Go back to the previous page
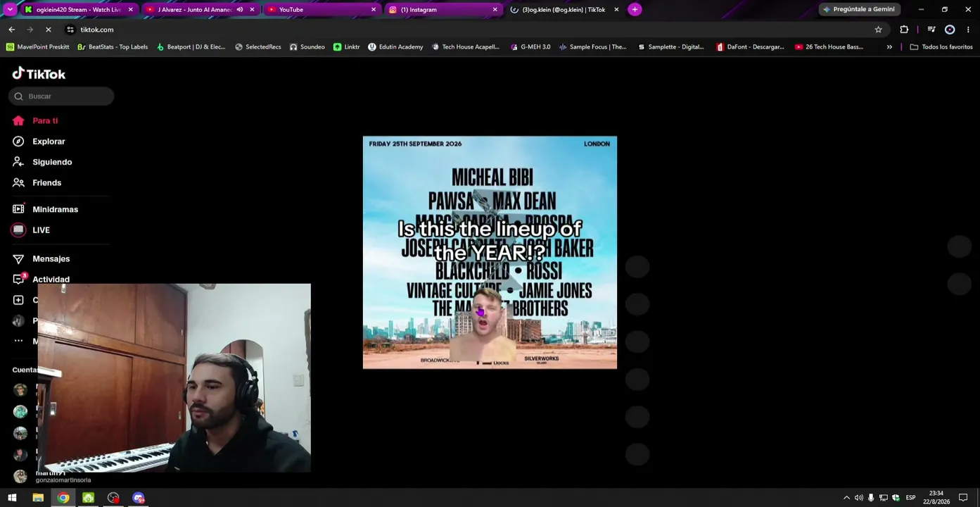 click(x=11, y=30)
